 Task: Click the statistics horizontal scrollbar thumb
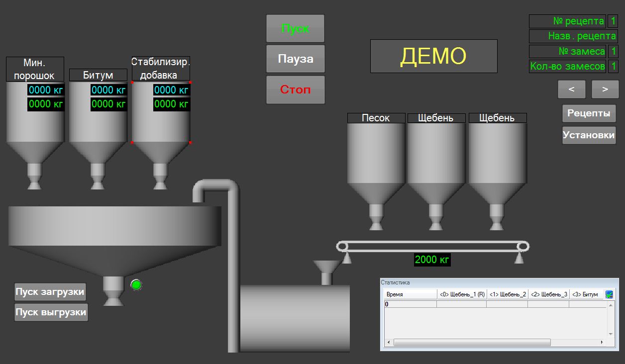tap(472, 343)
